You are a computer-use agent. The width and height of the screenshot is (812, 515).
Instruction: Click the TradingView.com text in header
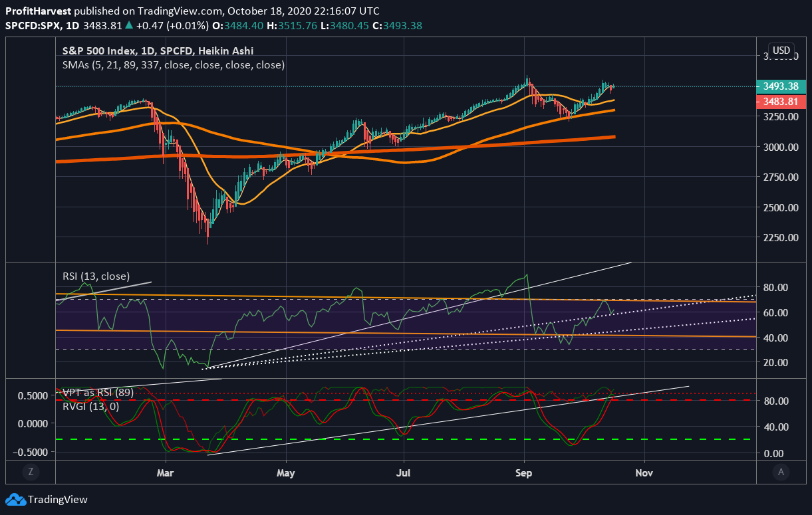pos(178,11)
